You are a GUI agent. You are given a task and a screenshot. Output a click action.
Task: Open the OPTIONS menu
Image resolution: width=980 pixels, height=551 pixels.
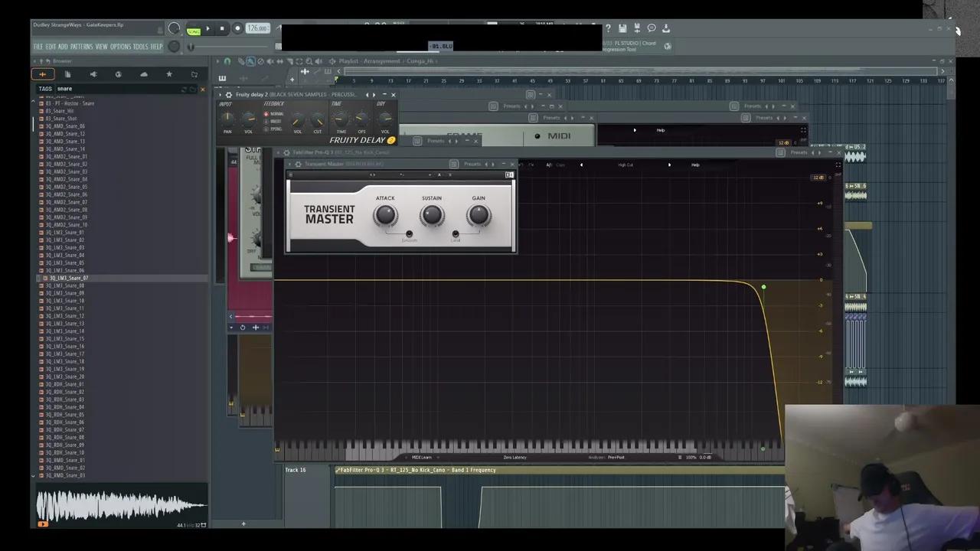[120, 47]
